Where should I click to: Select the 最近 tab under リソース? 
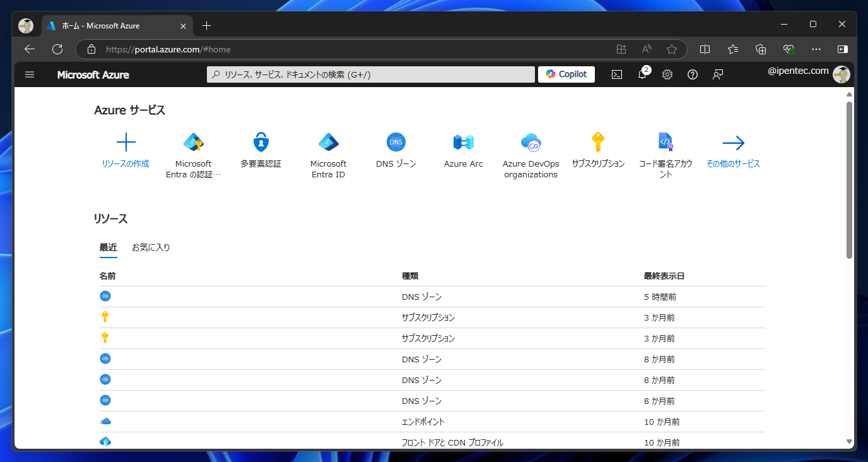coord(108,247)
